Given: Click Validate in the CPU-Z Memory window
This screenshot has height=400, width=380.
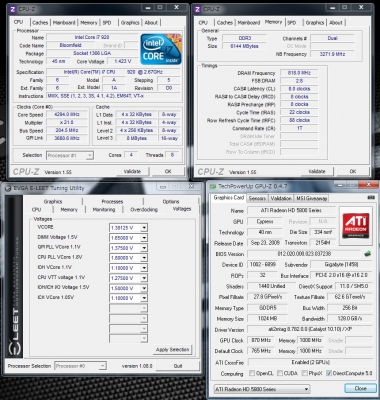Looking at the screenshot, I should click(317, 171).
